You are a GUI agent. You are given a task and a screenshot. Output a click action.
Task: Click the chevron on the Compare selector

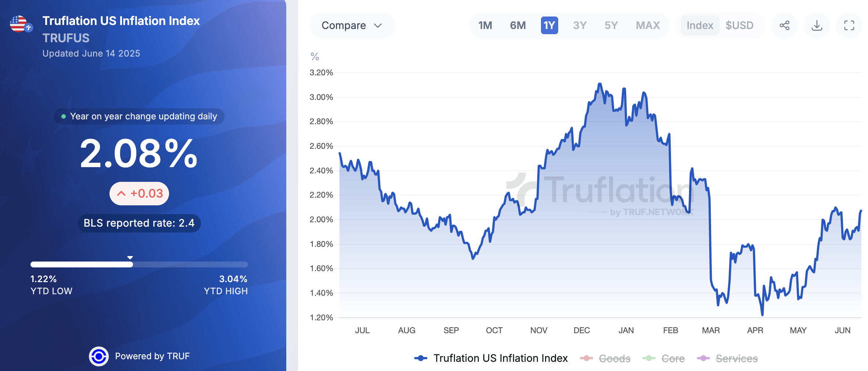pos(378,25)
